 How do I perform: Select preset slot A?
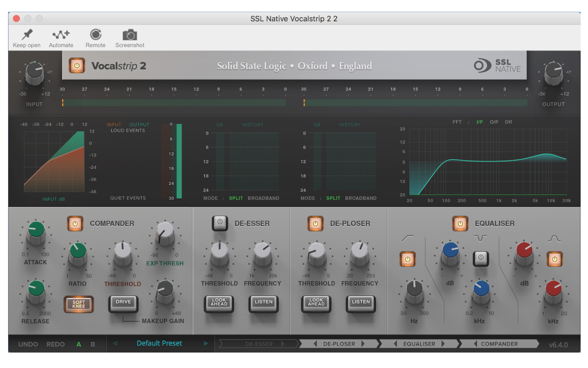pos(79,344)
